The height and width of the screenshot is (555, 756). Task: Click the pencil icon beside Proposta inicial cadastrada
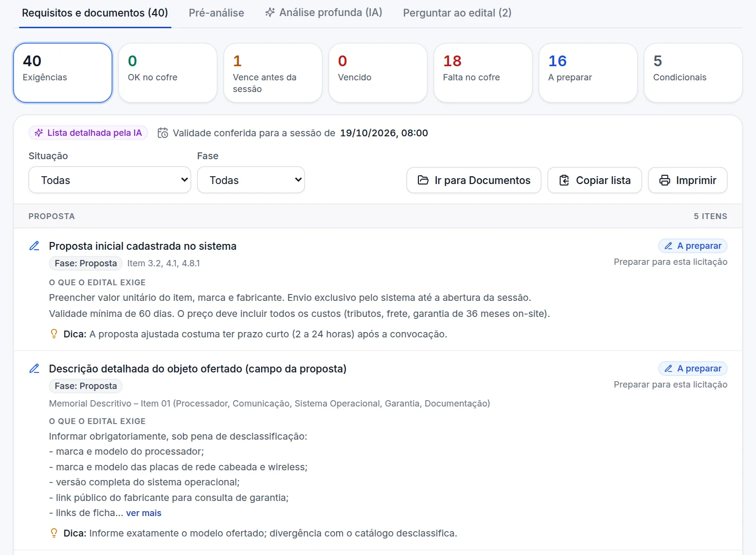point(34,246)
